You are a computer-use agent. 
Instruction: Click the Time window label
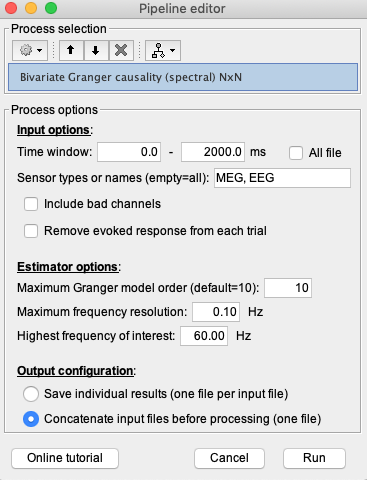coord(55,152)
